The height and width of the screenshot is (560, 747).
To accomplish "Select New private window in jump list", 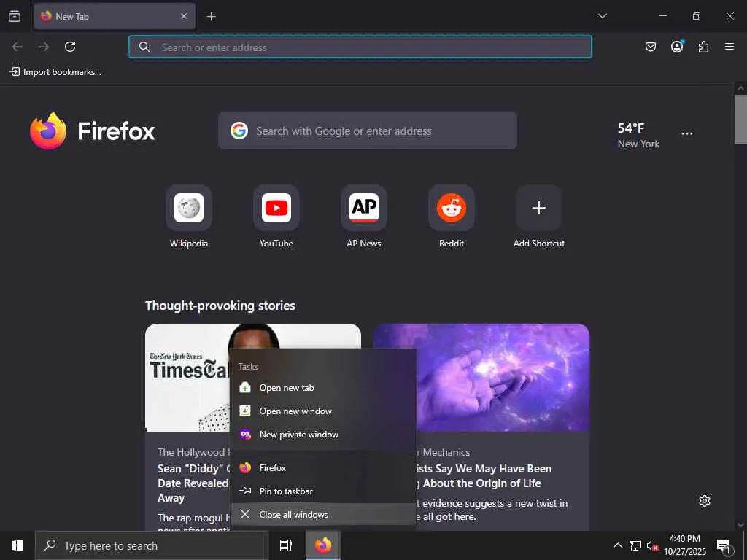I will click(x=323, y=435).
